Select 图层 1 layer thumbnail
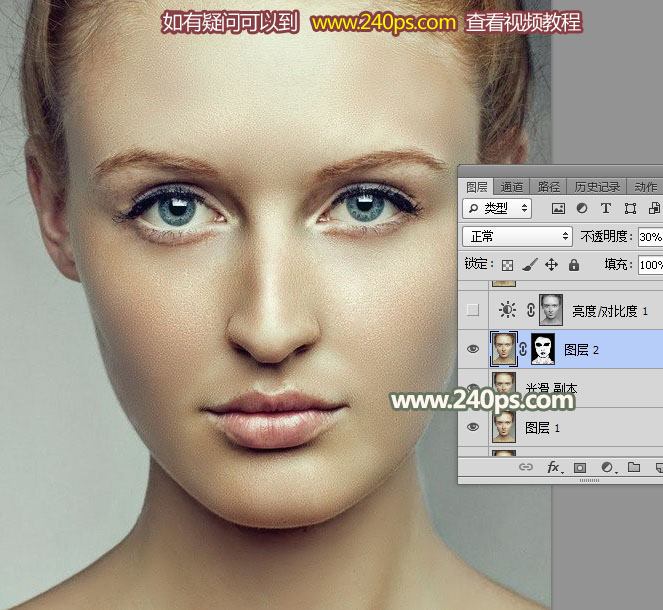This screenshot has height=610, width=663. click(504, 427)
